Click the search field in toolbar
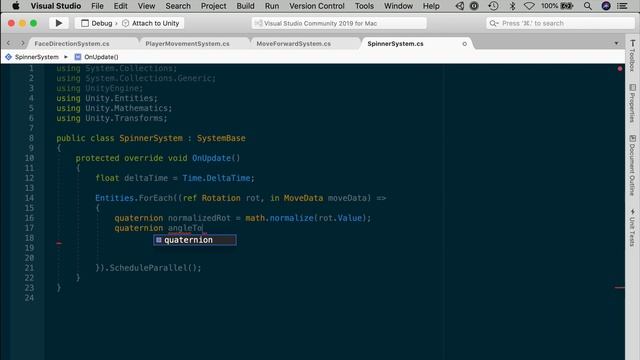The height and width of the screenshot is (360, 640). coord(560,23)
